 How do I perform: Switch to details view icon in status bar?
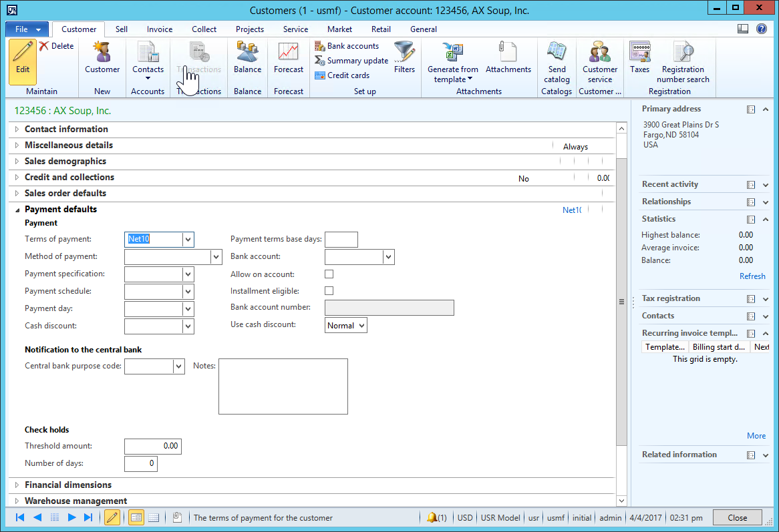point(136,517)
